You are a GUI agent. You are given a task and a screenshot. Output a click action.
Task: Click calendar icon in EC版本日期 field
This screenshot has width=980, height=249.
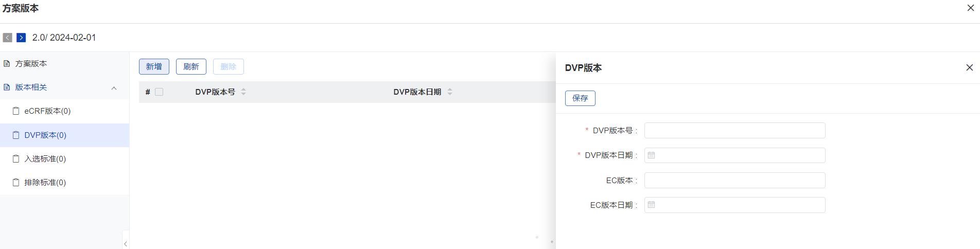pos(651,205)
